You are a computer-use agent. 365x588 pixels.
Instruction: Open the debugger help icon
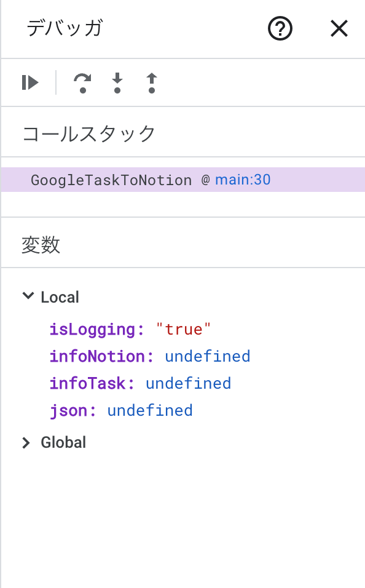coord(280,28)
